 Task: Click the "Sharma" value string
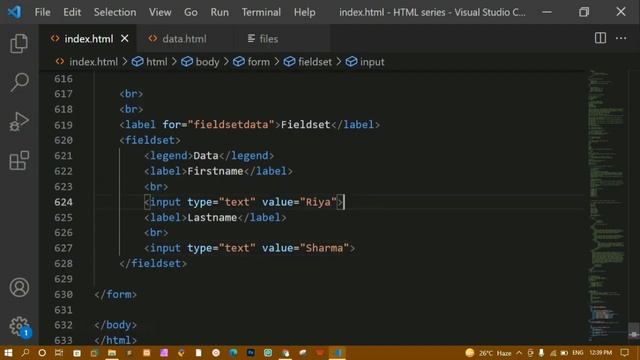click(324, 248)
